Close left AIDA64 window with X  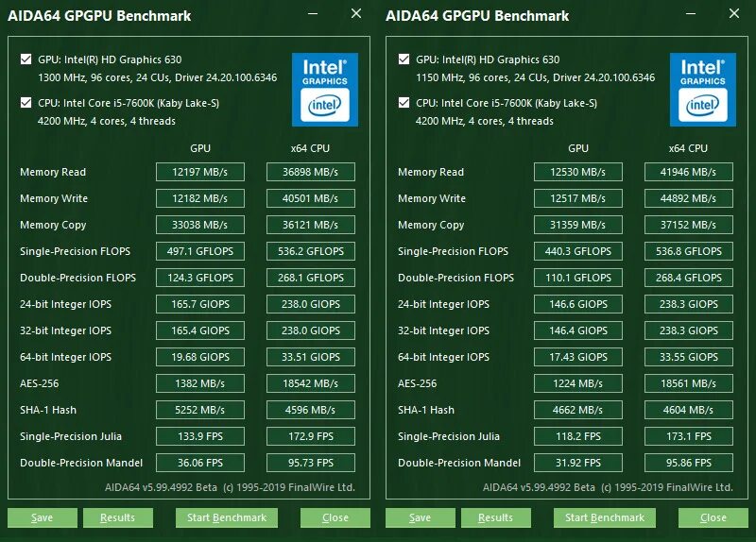click(x=356, y=13)
